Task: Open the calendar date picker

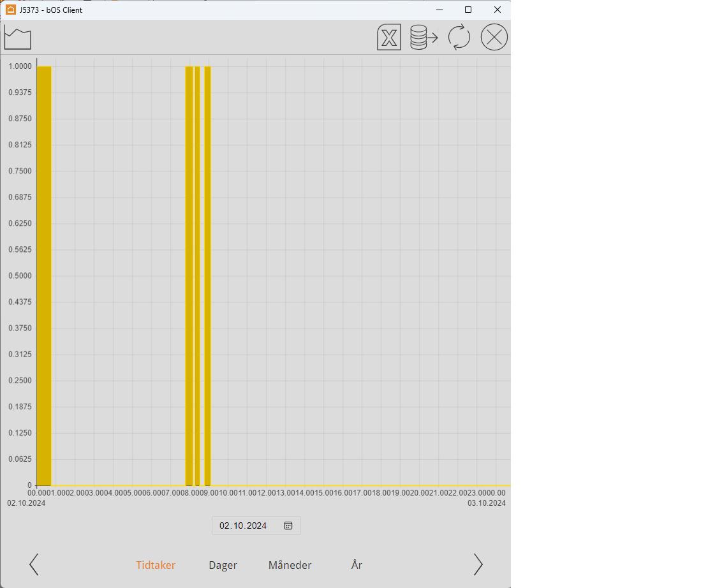Action: pos(288,526)
